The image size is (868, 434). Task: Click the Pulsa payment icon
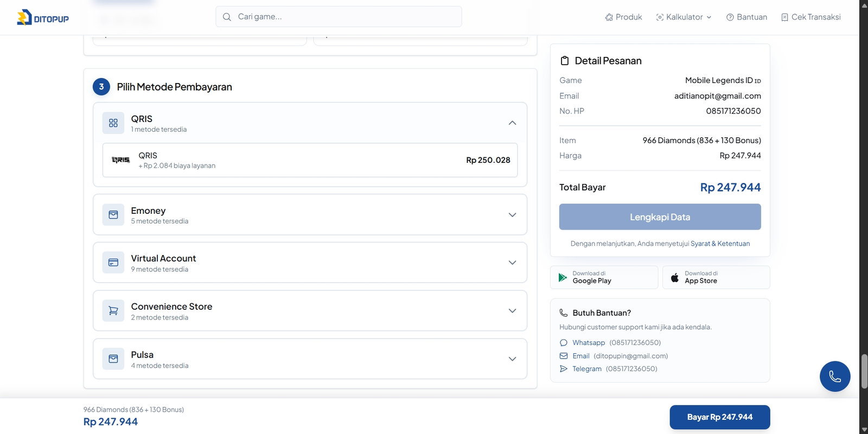click(113, 359)
